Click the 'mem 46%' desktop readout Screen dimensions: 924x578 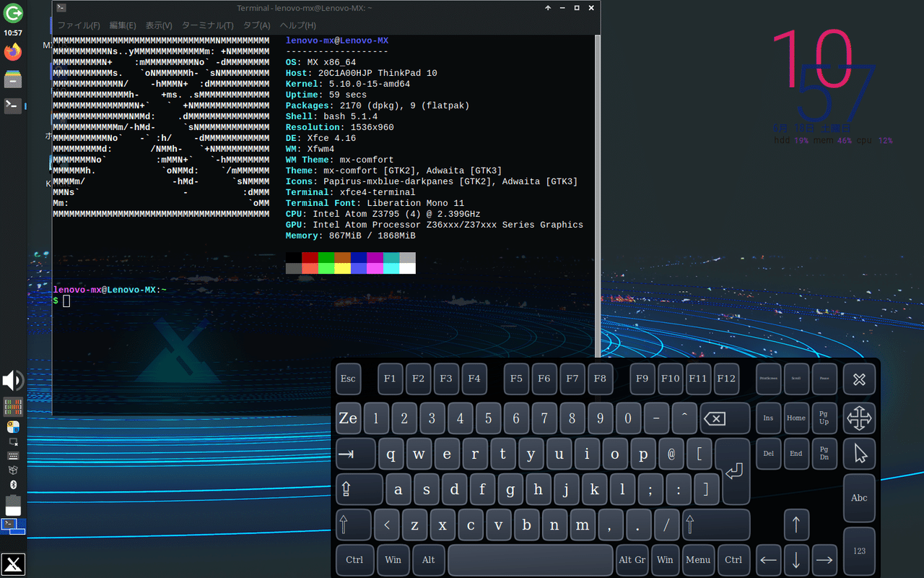click(x=833, y=141)
